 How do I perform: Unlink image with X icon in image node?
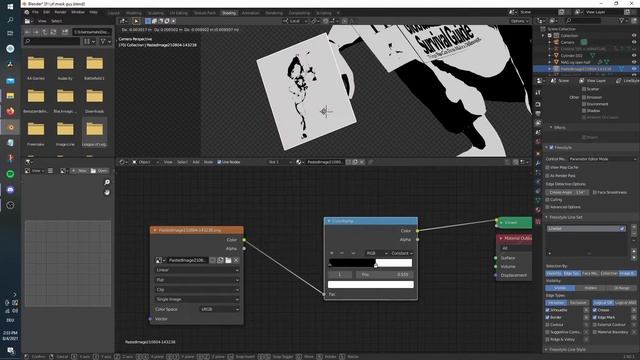tap(236, 260)
